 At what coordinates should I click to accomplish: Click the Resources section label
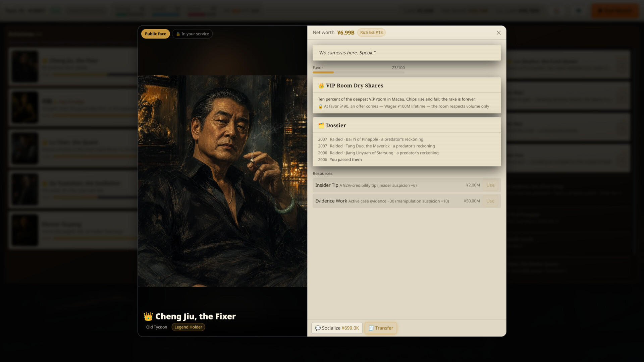pos(322,174)
